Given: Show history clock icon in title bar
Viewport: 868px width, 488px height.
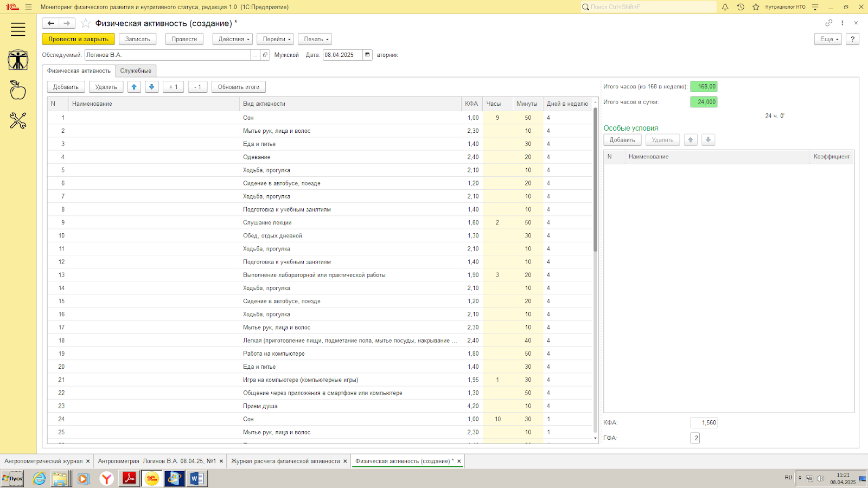Looking at the screenshot, I should (x=741, y=7).
